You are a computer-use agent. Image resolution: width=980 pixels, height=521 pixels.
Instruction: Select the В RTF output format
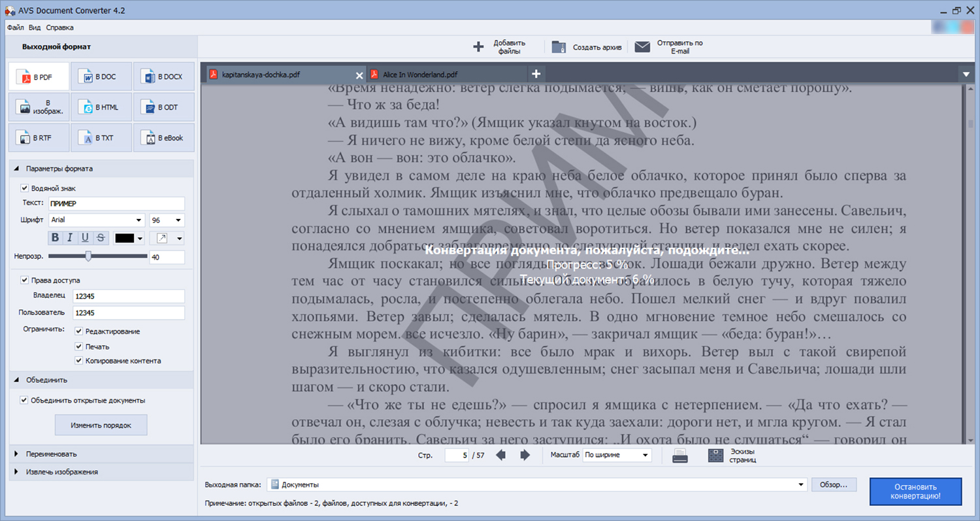click(x=39, y=138)
